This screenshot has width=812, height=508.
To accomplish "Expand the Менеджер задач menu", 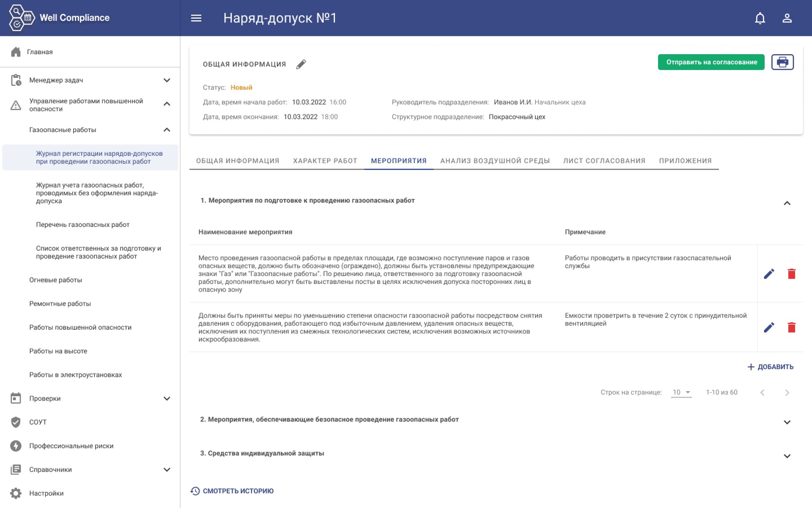I will (x=167, y=80).
